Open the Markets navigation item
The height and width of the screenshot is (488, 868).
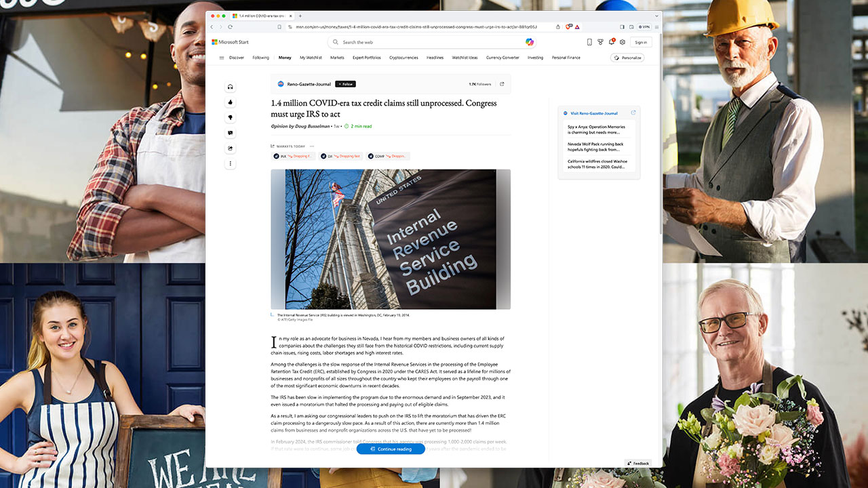pyautogui.click(x=337, y=58)
